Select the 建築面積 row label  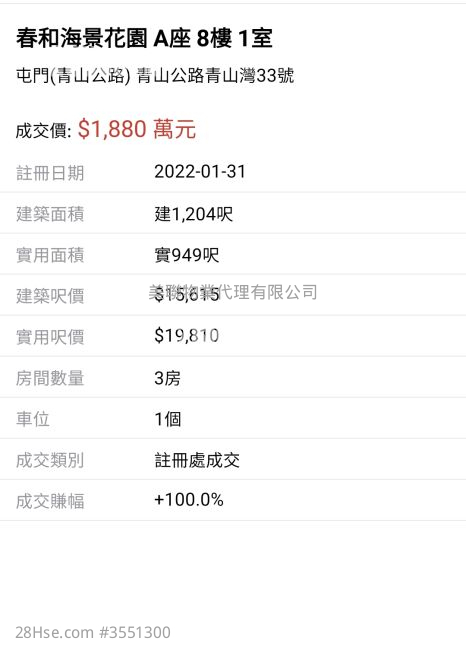pyautogui.click(x=50, y=214)
